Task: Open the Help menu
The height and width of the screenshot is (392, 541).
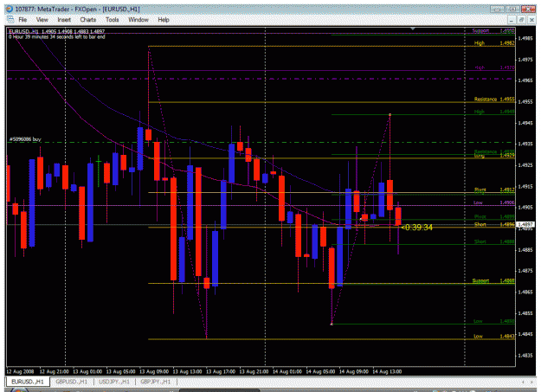Action: pyautogui.click(x=164, y=20)
